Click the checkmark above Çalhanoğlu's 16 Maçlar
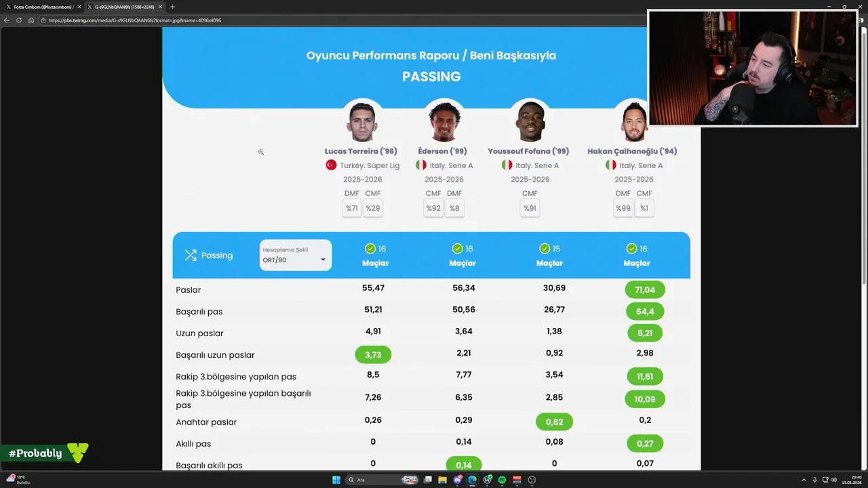The image size is (868, 488). click(x=631, y=249)
